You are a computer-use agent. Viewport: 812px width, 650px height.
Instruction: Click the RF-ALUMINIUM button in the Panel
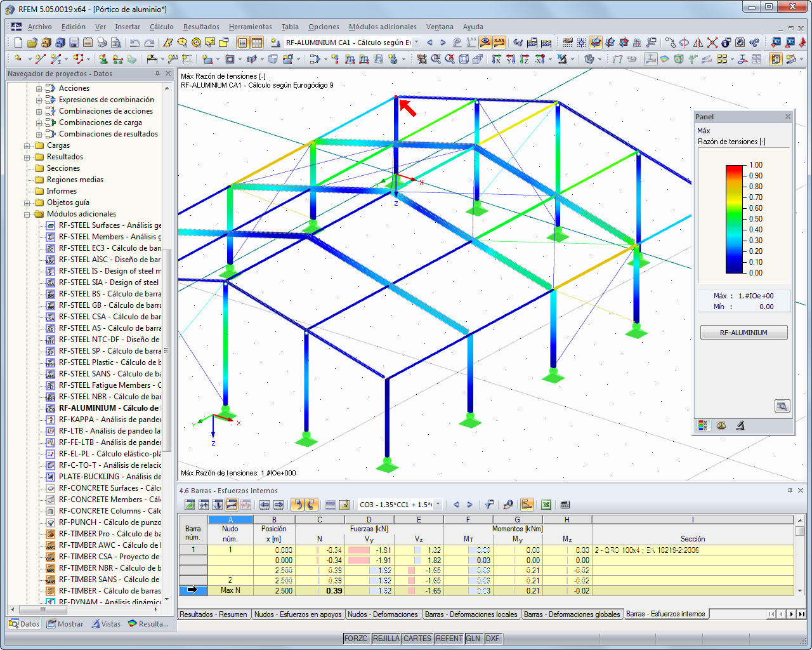pos(743,332)
